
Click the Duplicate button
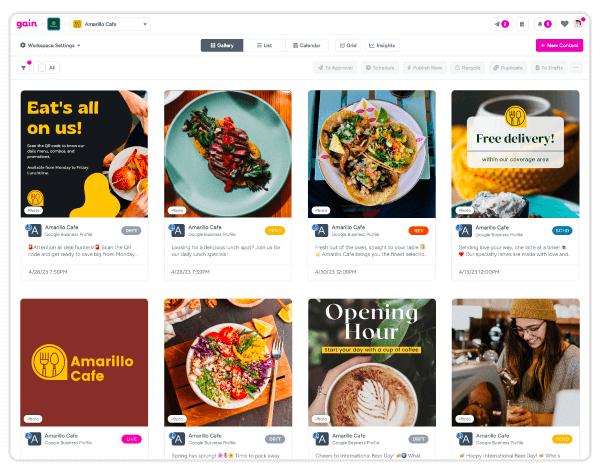[508, 68]
